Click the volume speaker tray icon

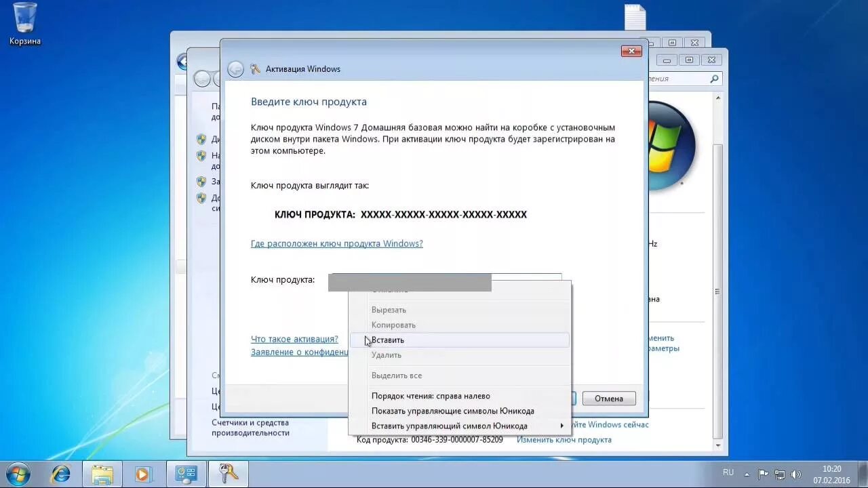796,474
